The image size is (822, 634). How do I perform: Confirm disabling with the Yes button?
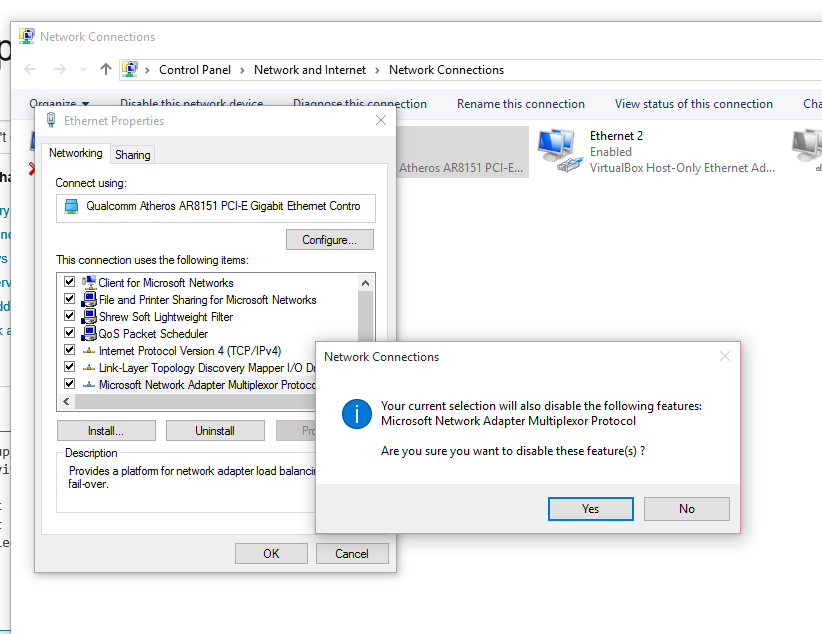point(590,509)
